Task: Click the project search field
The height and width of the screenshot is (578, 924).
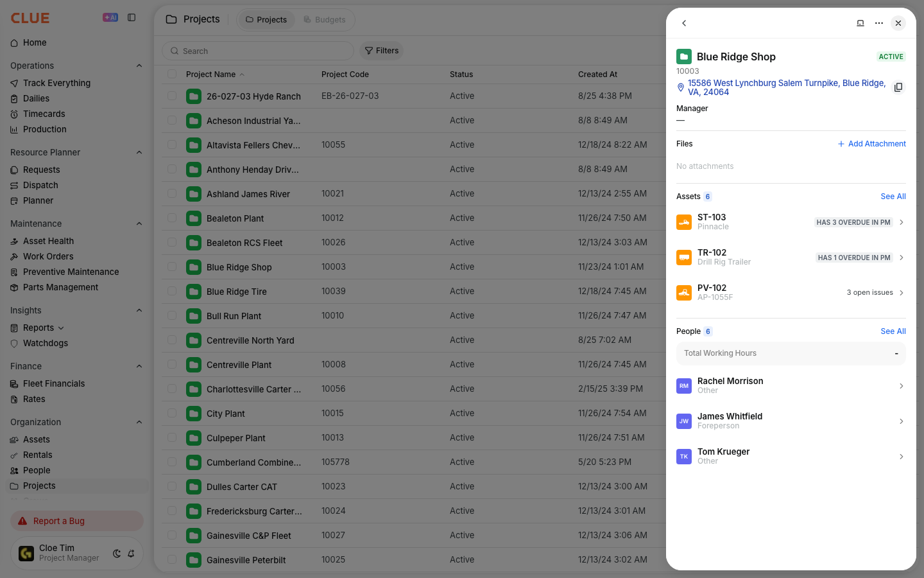Action: click(x=258, y=51)
